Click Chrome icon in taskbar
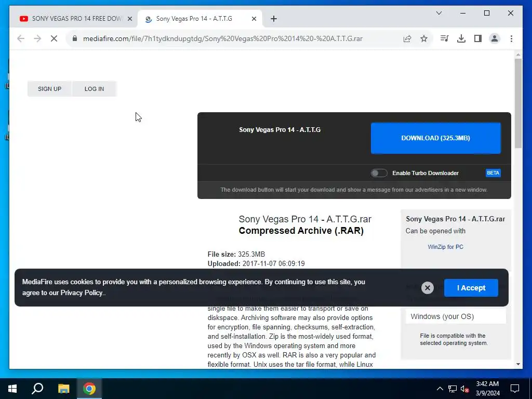This screenshot has width=532, height=399. tap(89, 389)
